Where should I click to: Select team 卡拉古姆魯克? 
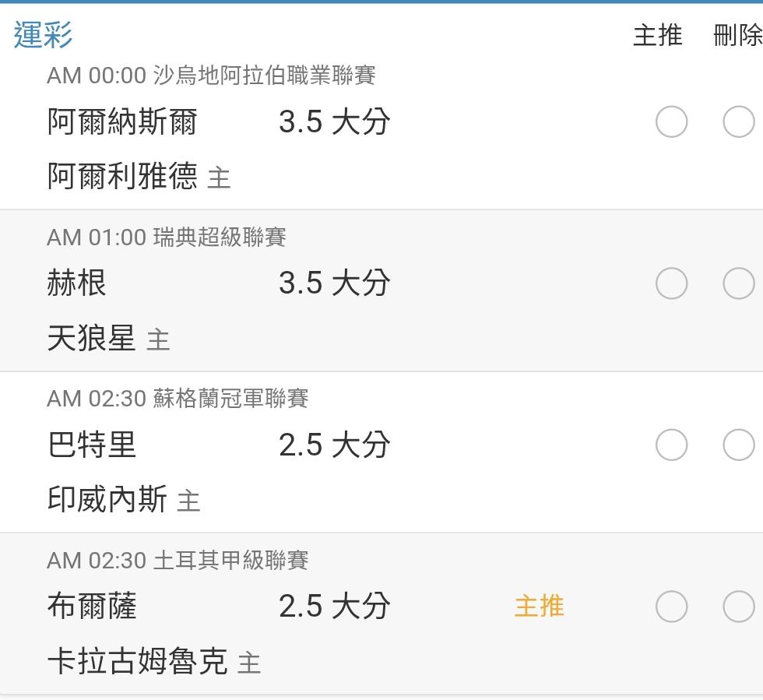pyautogui.click(x=137, y=661)
